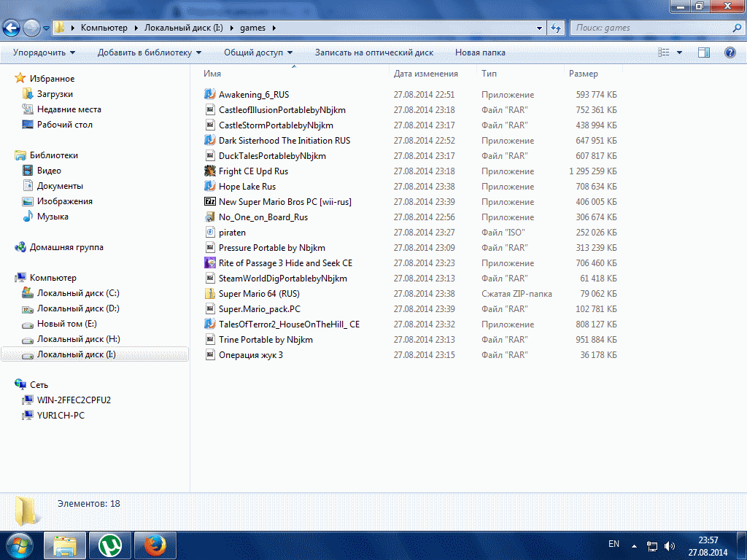This screenshot has width=747, height=560.
Task: Toggle the preview pane icon
Action: pos(704,52)
